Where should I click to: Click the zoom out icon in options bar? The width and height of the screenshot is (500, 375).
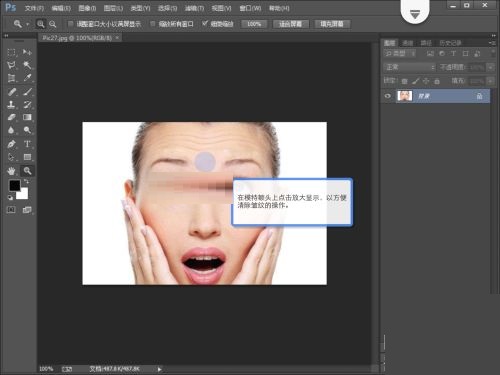tap(53, 24)
